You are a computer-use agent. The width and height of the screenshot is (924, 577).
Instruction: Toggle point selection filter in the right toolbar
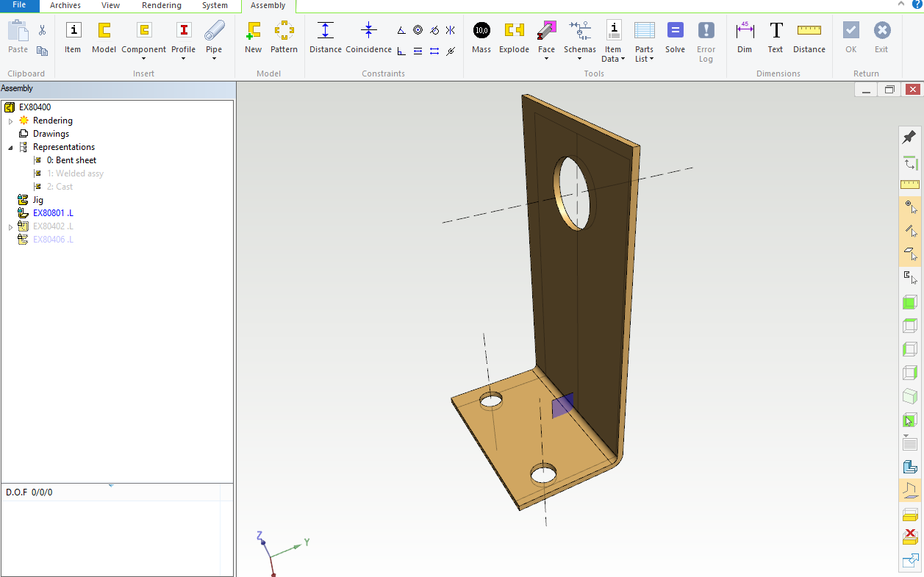pos(910,207)
